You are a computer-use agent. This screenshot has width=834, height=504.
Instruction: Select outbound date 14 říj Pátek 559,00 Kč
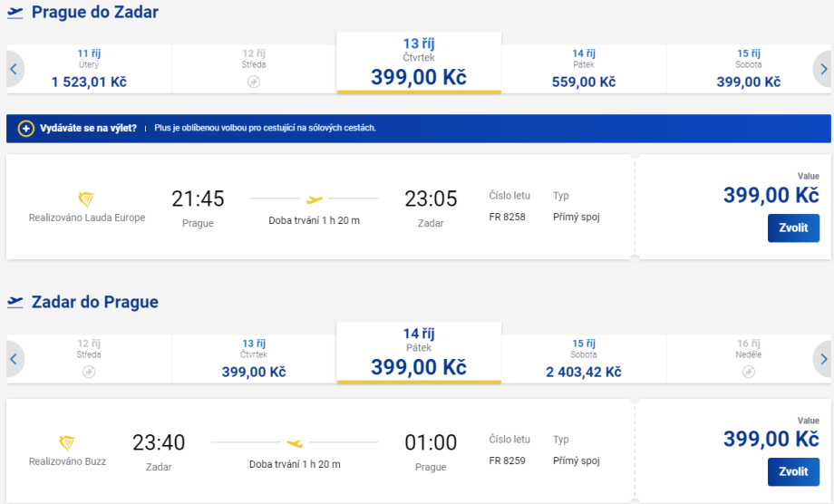(584, 69)
